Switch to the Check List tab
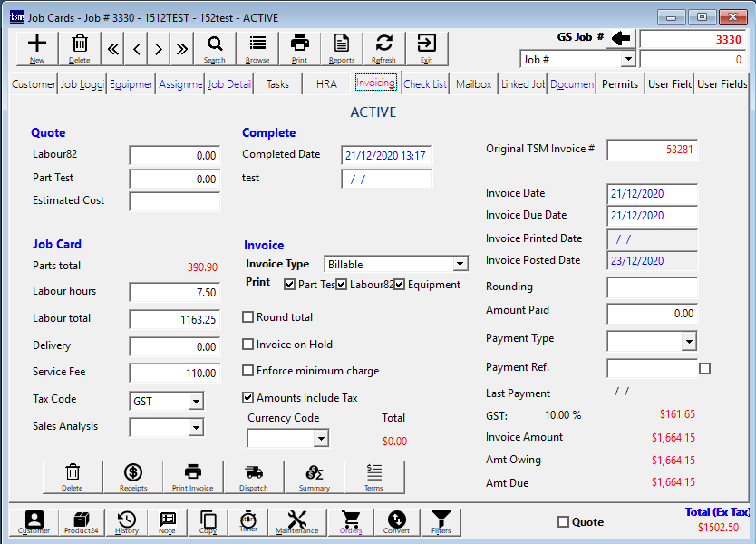The image size is (756, 544). 425,84
